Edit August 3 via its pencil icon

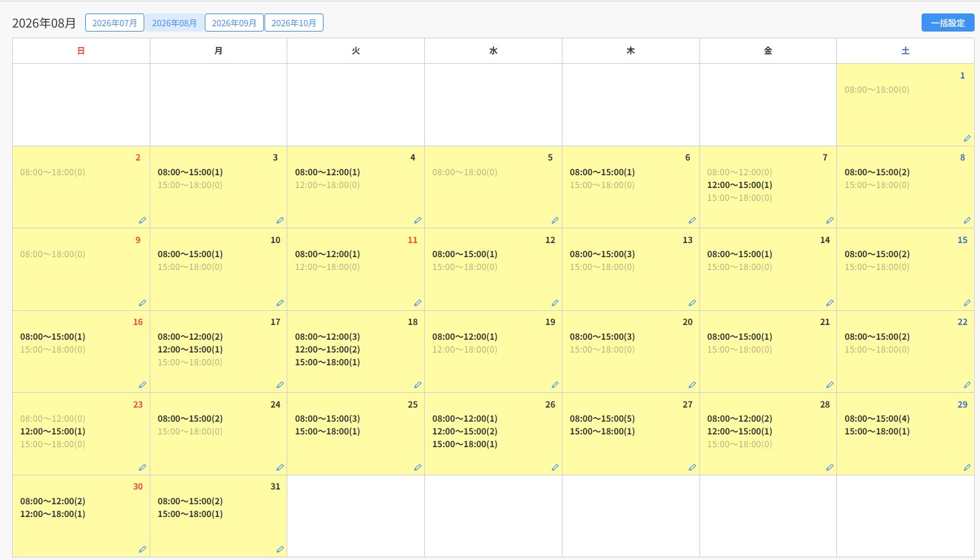click(280, 220)
